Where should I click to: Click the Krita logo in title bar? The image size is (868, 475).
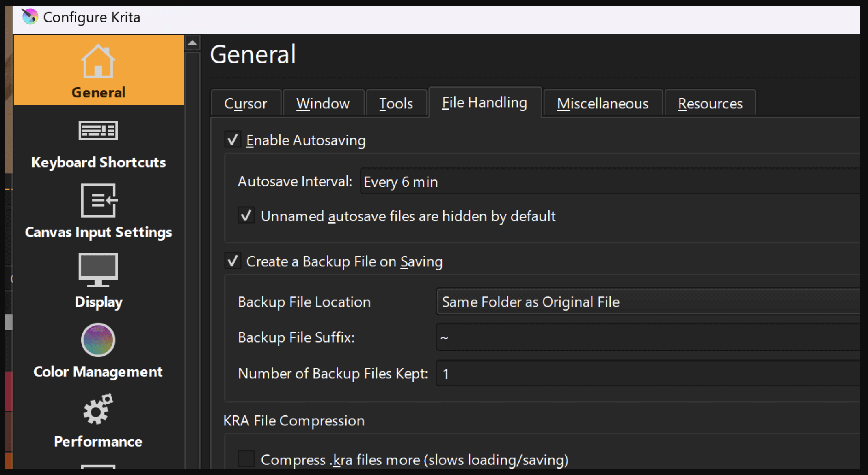(29, 17)
